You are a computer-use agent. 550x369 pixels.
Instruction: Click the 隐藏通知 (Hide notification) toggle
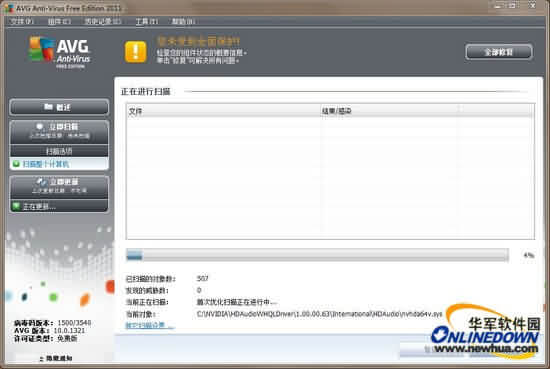point(55,358)
